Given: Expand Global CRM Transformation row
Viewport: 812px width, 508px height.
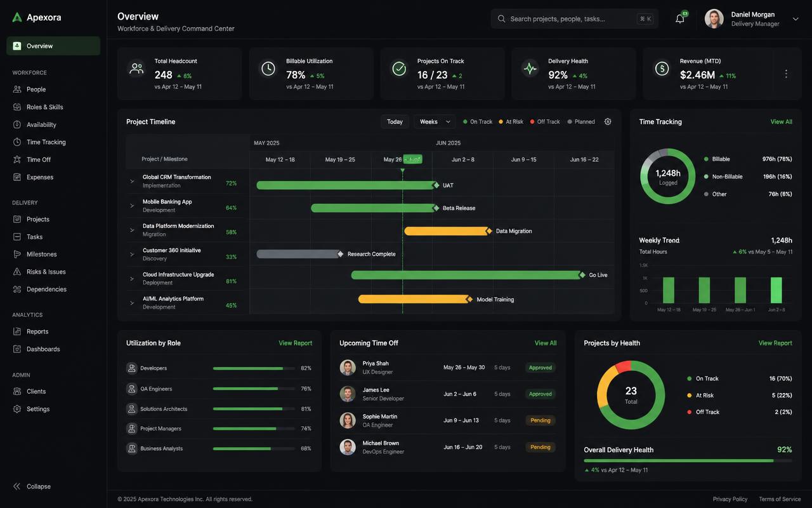Looking at the screenshot, I should point(132,182).
